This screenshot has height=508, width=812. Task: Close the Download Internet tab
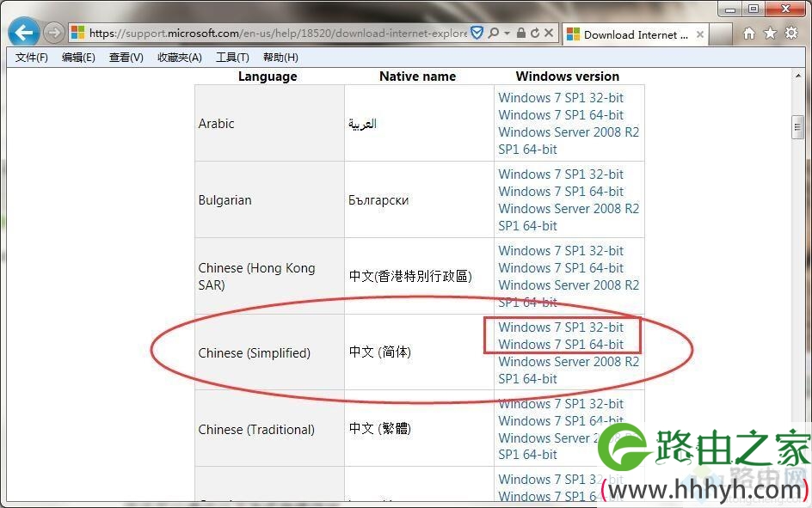699,34
